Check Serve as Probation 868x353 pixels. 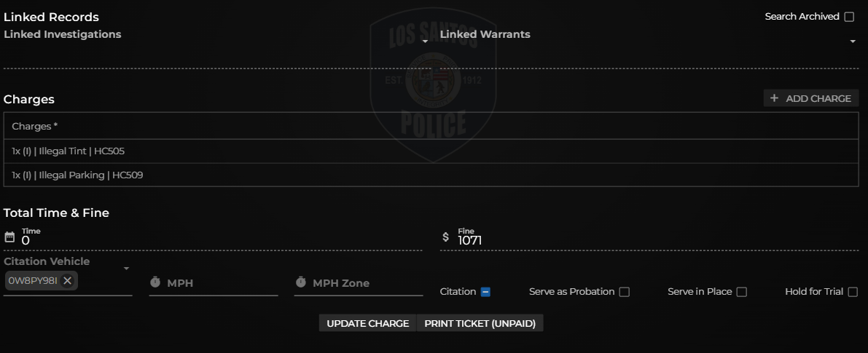625,292
